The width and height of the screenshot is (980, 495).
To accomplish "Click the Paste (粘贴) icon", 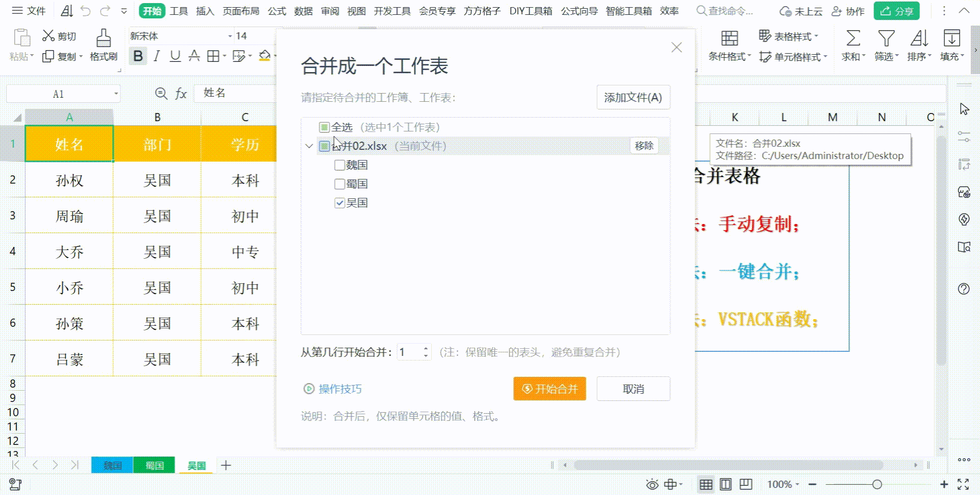I will pyautogui.click(x=21, y=38).
